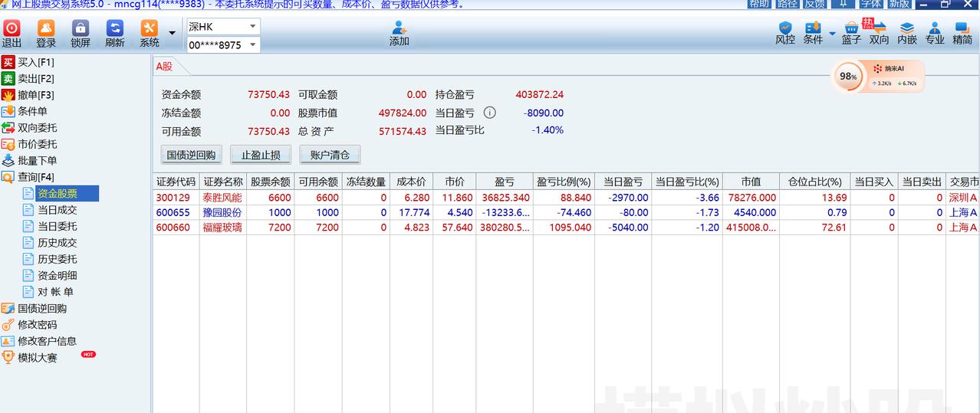Click 帮助 in the title bar
The image size is (980, 413).
click(x=759, y=4)
